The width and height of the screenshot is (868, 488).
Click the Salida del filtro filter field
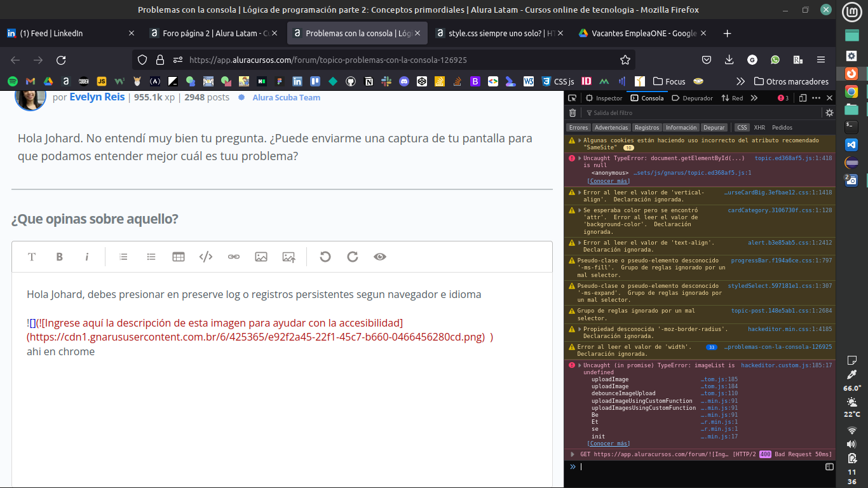pos(702,112)
